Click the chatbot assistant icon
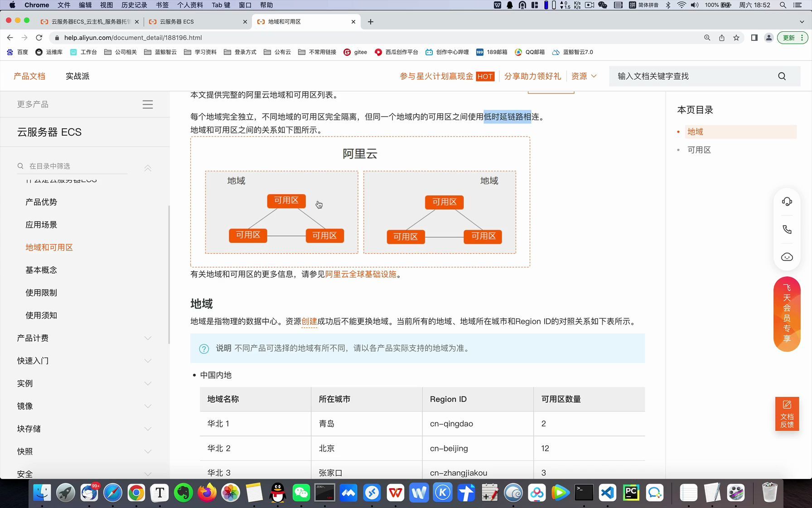 pos(787,257)
